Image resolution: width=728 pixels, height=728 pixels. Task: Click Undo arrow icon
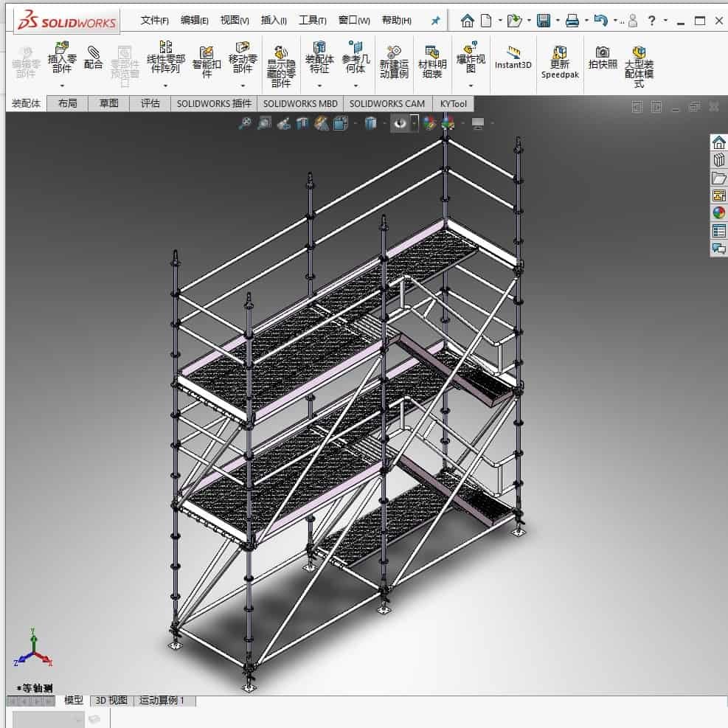601,21
